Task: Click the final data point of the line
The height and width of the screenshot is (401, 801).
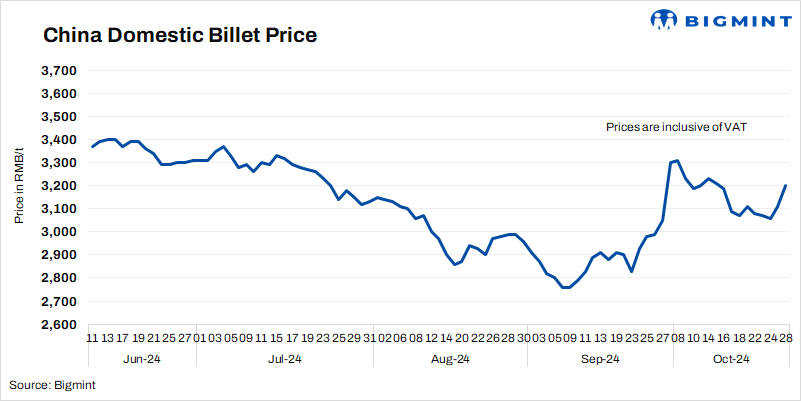Action: pyautogui.click(x=785, y=185)
